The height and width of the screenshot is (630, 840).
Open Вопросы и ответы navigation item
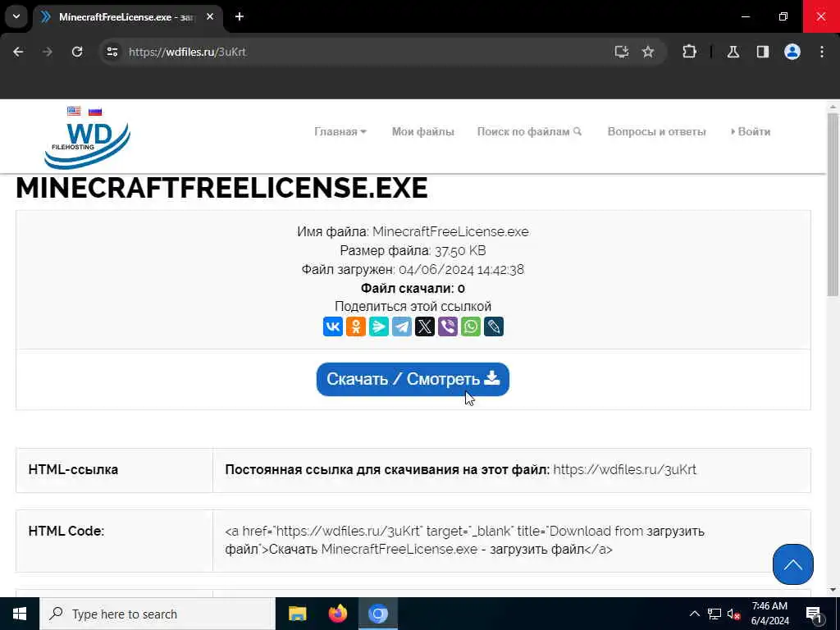click(657, 132)
